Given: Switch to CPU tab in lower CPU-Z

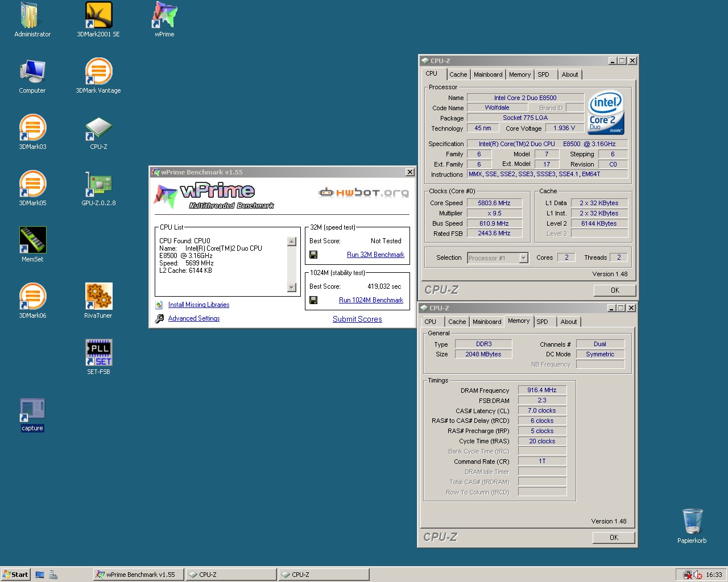Looking at the screenshot, I should (x=431, y=322).
